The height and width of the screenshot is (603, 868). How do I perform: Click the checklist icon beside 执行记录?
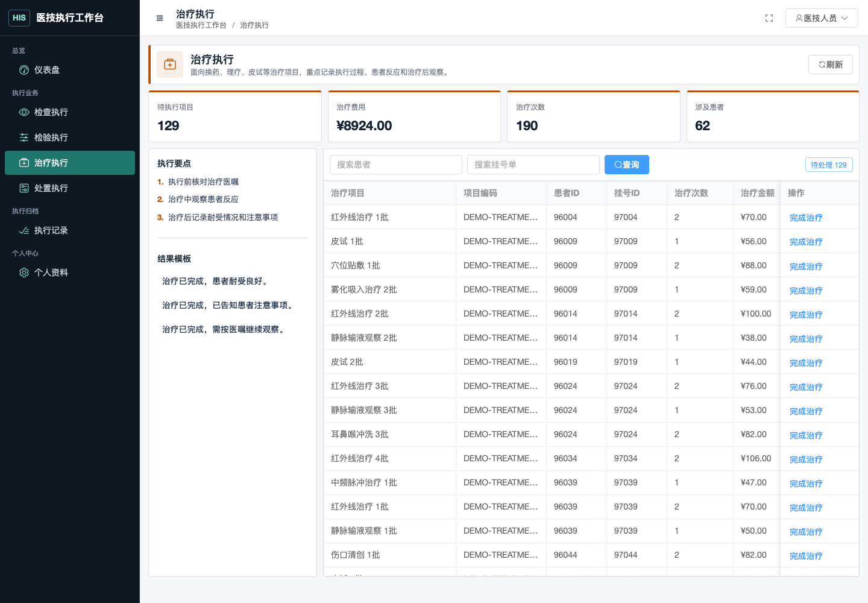[x=24, y=230]
